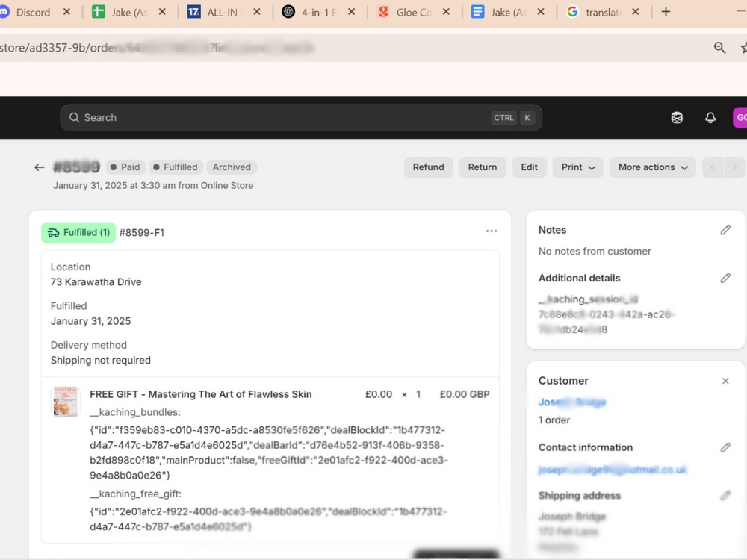Close the Jake Google Sheets tab
This screenshot has width=747, height=560.
point(162,12)
